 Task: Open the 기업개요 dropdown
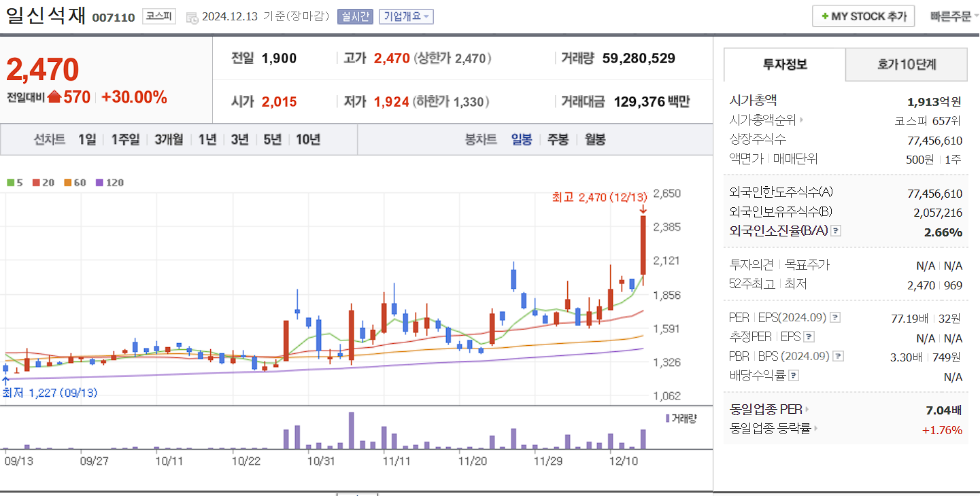pyautogui.click(x=405, y=16)
